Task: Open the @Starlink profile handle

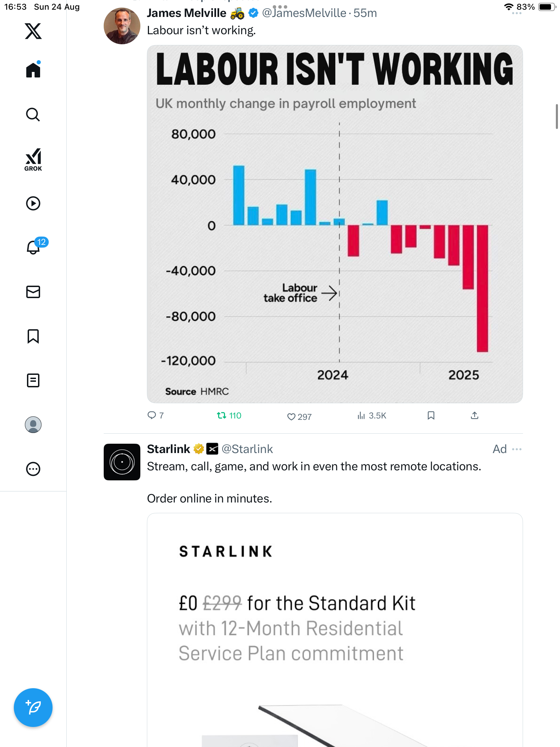Action: pyautogui.click(x=247, y=449)
